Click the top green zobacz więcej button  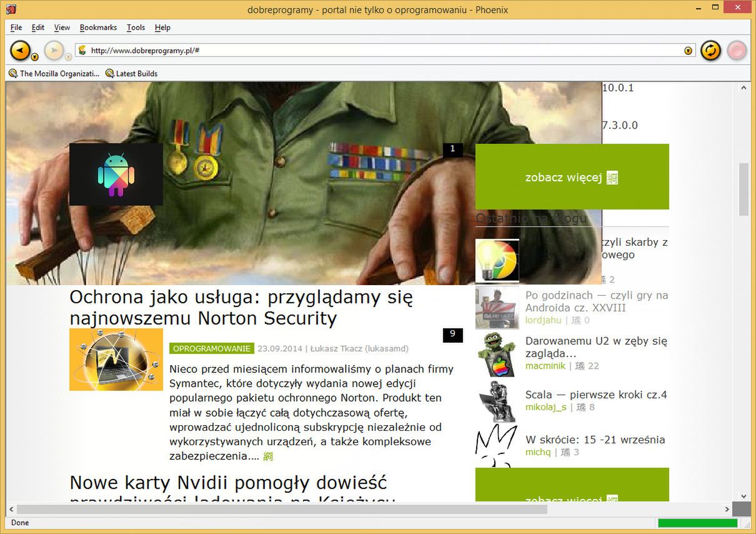[x=572, y=177]
